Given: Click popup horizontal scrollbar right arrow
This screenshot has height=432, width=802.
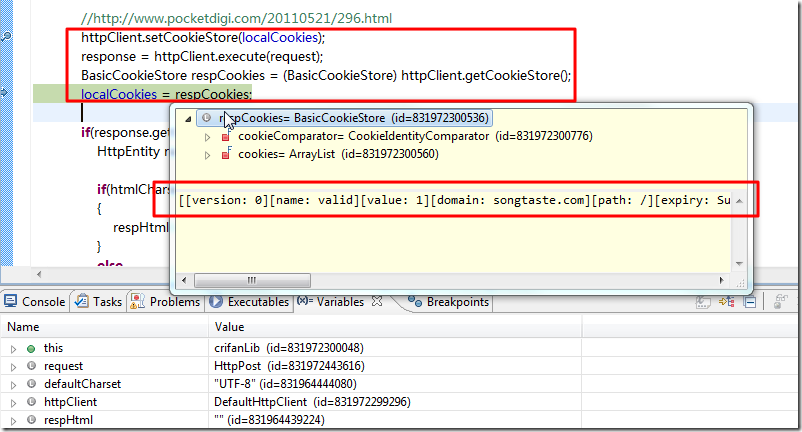Looking at the screenshot, I should tap(722, 280).
